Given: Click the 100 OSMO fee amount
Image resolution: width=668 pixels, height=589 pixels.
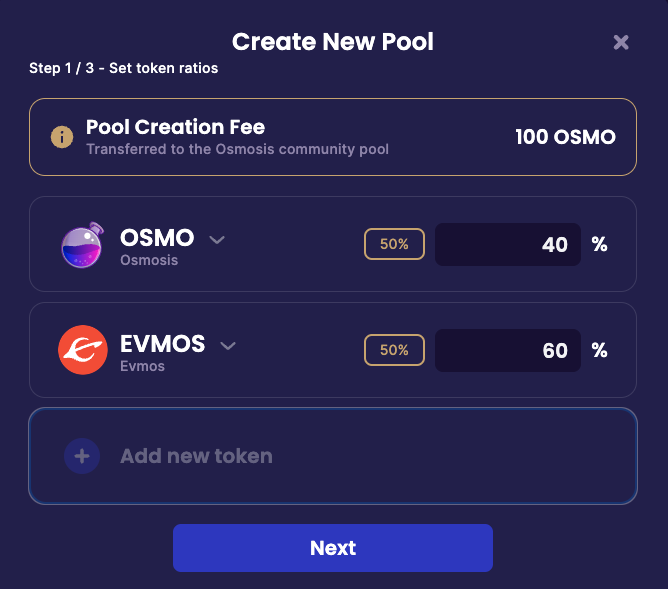Looking at the screenshot, I should coord(565,137).
